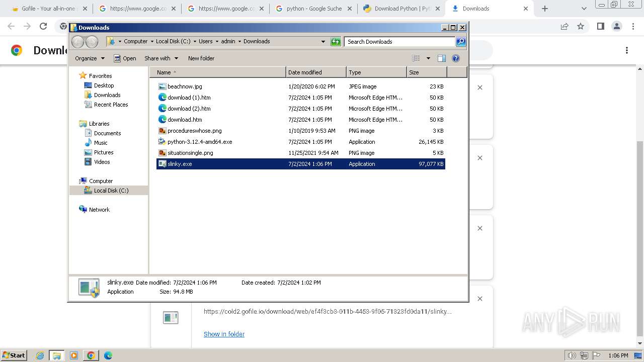
Task: Open a new Chrome tab
Action: click(545, 9)
